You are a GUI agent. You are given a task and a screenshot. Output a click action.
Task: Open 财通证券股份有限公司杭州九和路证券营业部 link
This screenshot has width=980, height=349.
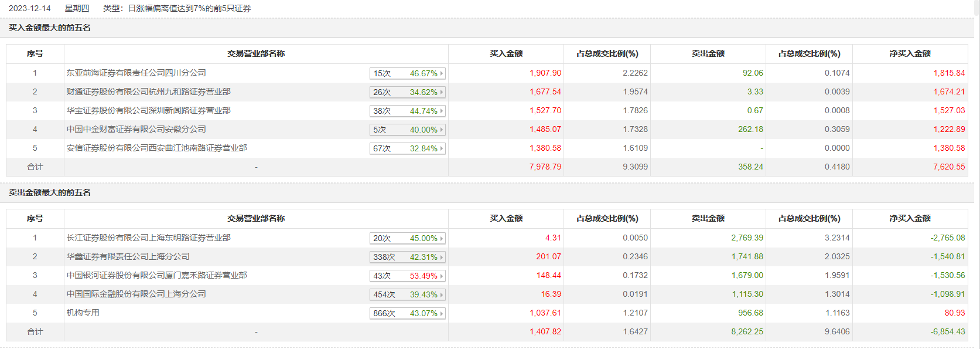148,92
